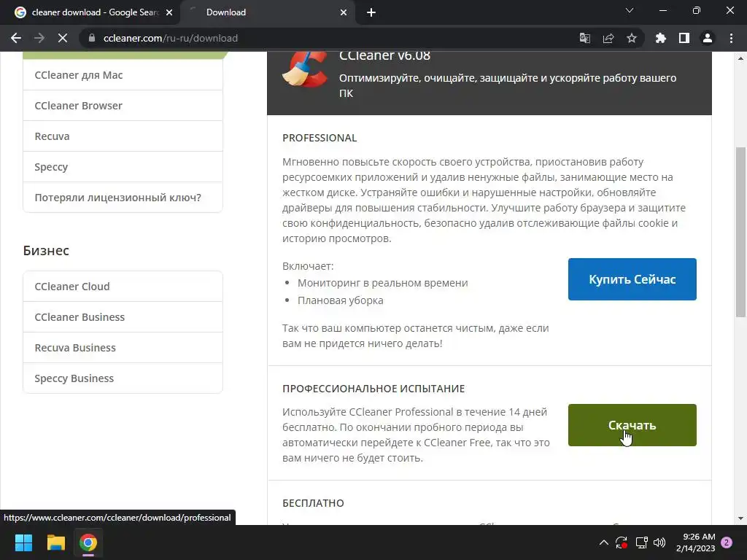Click the Бизнес section heading
The height and width of the screenshot is (560, 747).
coord(46,251)
